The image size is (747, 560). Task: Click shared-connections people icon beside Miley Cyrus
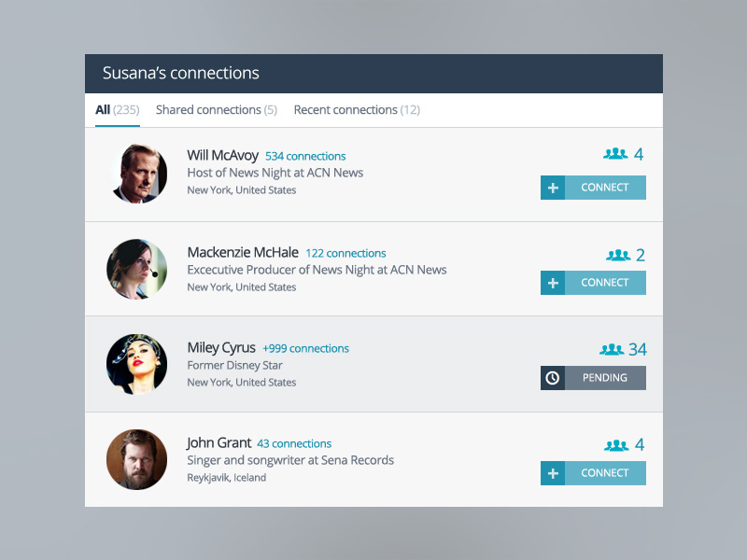coord(612,349)
